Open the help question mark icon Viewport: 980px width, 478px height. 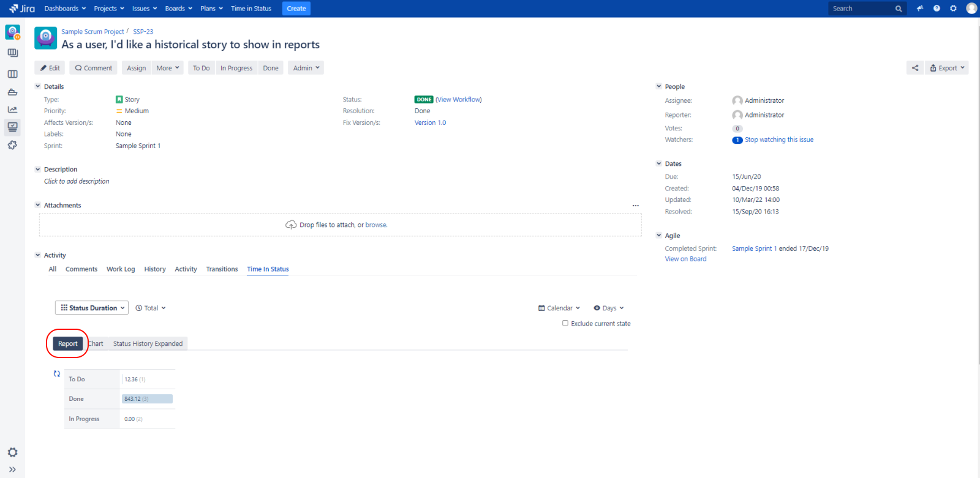click(937, 9)
